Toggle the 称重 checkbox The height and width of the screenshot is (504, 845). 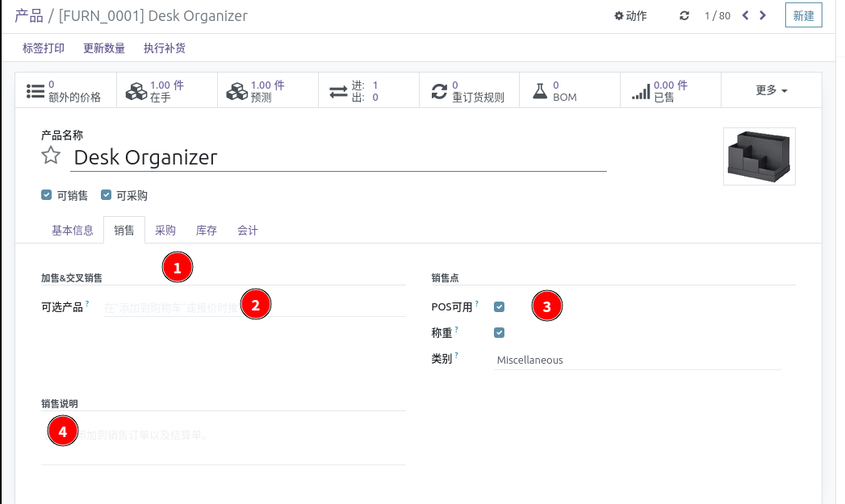pyautogui.click(x=499, y=333)
